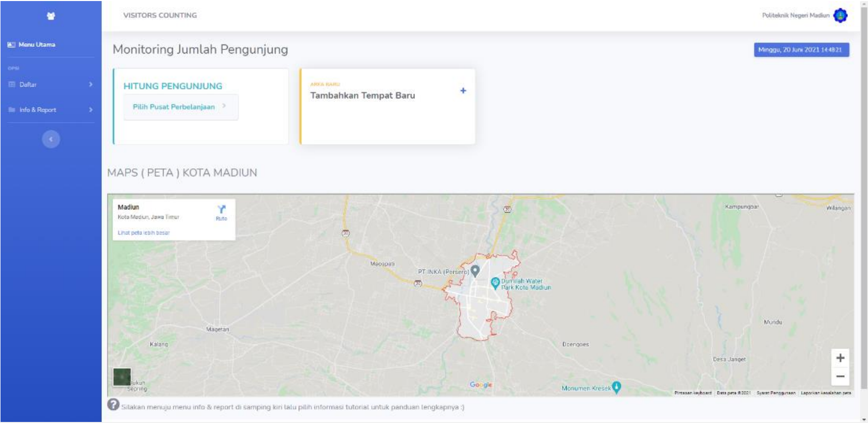Click the sidebar brand logo icon

tap(51, 16)
